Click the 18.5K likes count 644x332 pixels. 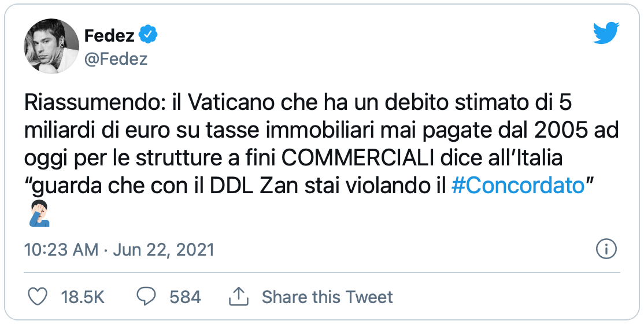(x=83, y=297)
